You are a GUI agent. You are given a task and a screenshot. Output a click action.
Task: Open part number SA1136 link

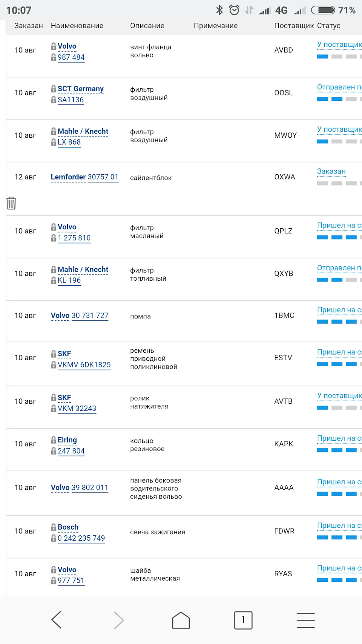pos(71,100)
